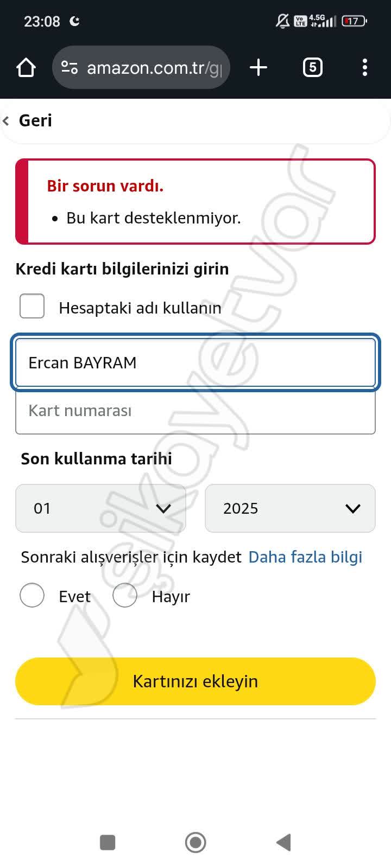Open a new tab with the plus icon
Image resolution: width=391 pixels, height=868 pixels.
coord(258,67)
